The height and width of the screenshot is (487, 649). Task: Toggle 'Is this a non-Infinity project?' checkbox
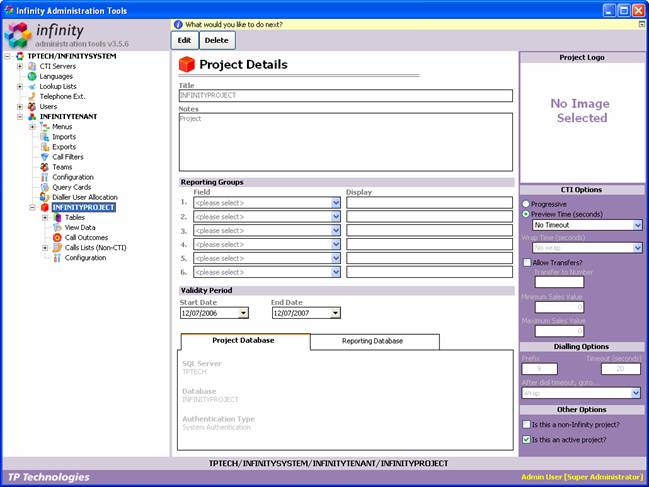526,425
